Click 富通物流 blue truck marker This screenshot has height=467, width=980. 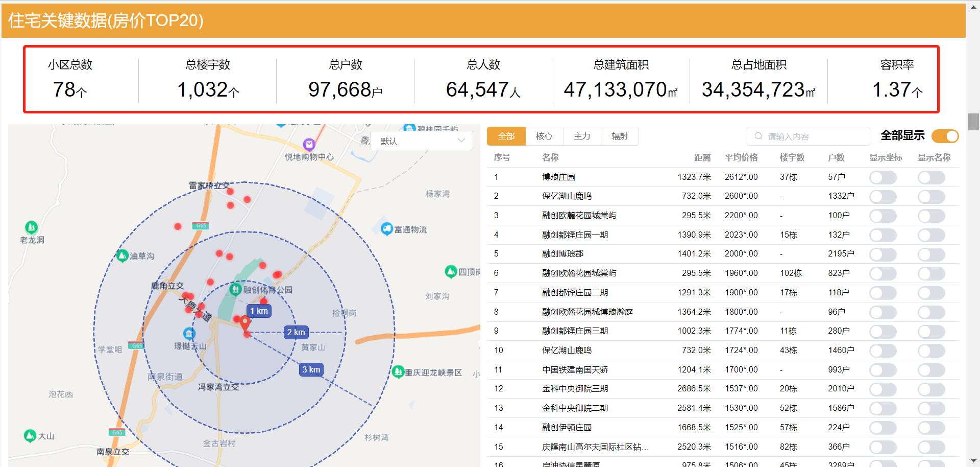pyautogui.click(x=387, y=229)
